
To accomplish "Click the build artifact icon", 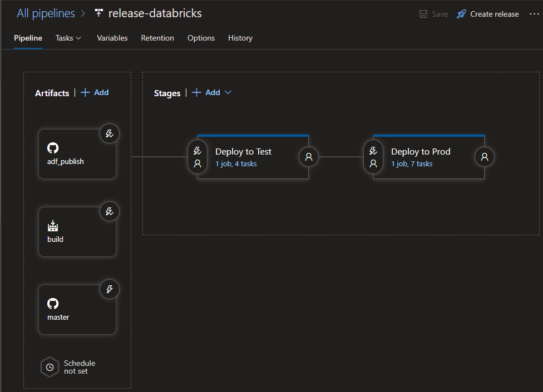I will click(53, 226).
